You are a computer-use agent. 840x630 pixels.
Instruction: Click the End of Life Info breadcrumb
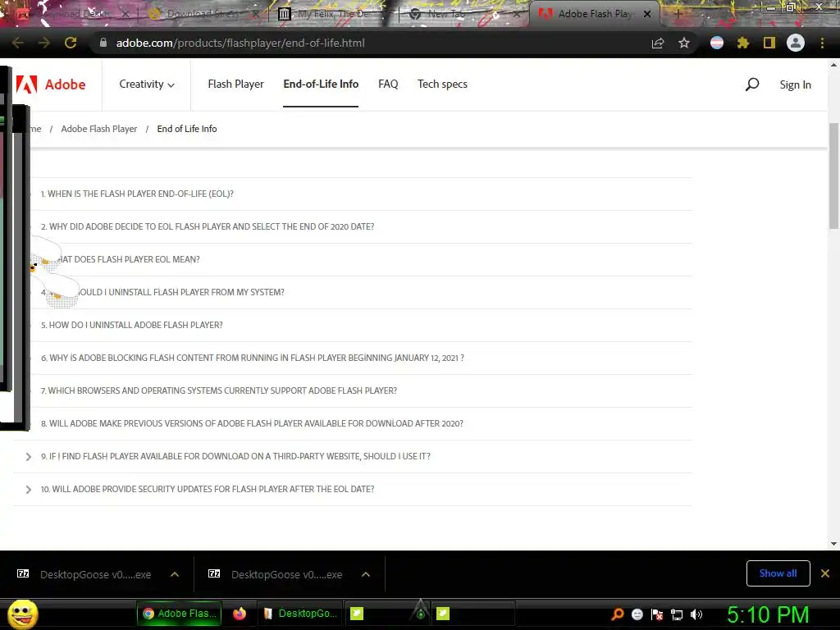click(x=187, y=129)
